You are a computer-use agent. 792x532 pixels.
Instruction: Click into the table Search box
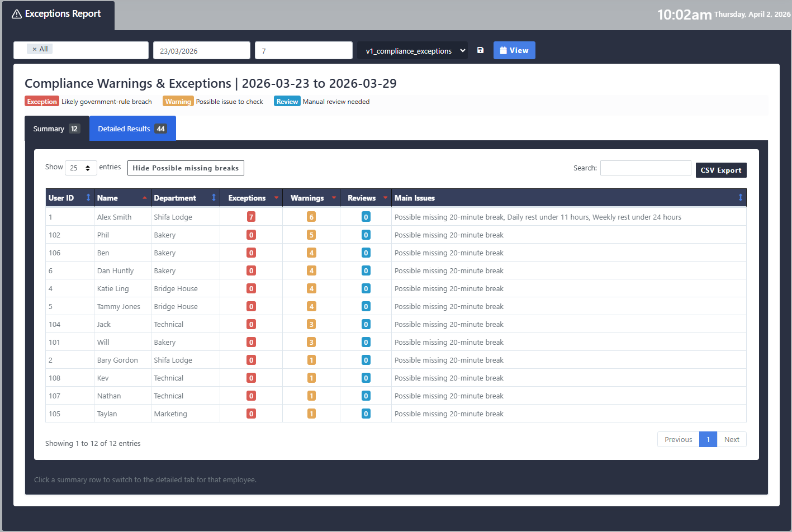click(645, 168)
